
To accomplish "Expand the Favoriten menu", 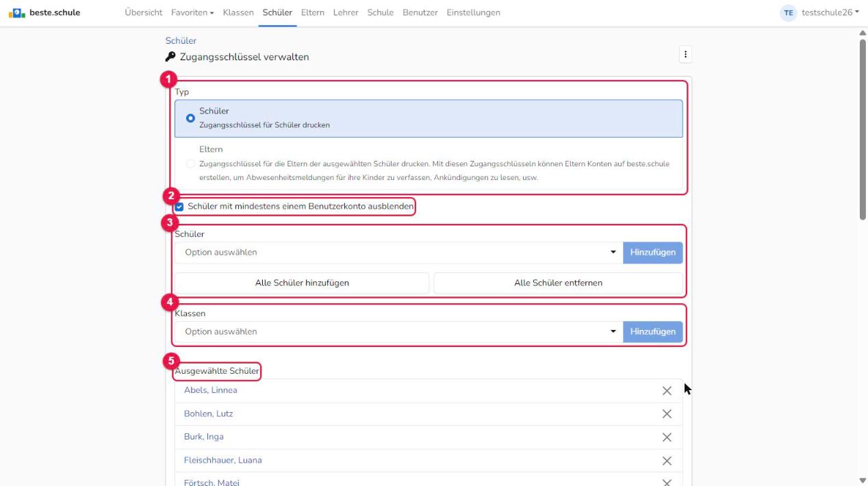I will tap(193, 12).
